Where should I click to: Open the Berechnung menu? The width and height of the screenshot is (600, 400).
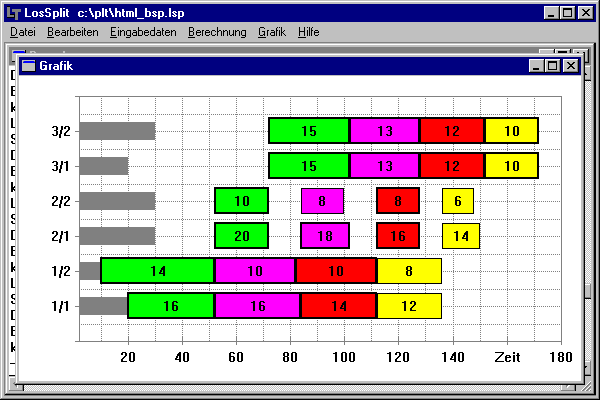(x=216, y=32)
